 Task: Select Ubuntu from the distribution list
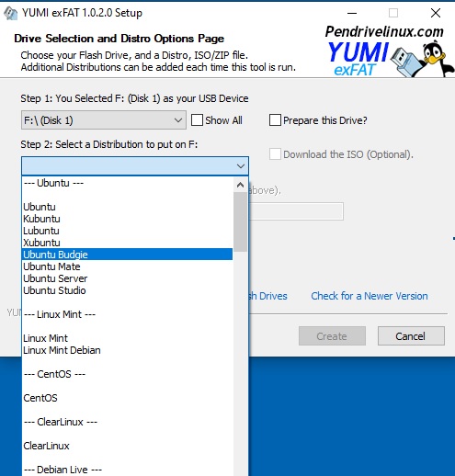coord(128,207)
